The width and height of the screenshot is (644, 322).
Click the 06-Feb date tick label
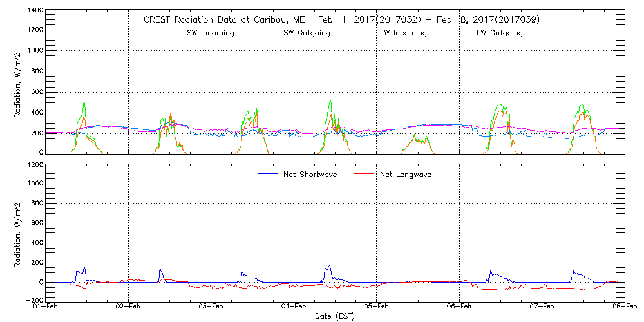pos(459,307)
